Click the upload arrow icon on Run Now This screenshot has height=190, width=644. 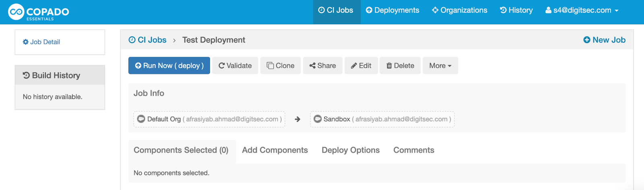pos(138,66)
